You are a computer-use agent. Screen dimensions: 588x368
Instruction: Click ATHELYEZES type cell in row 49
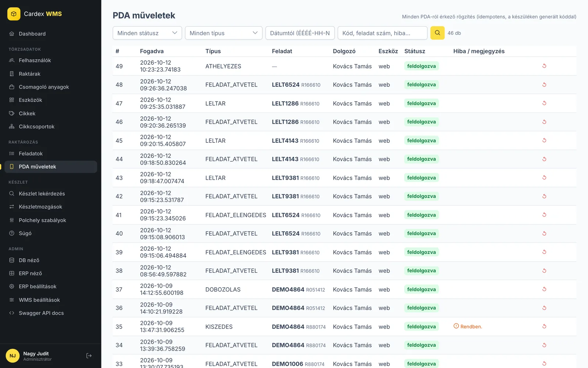coord(223,66)
